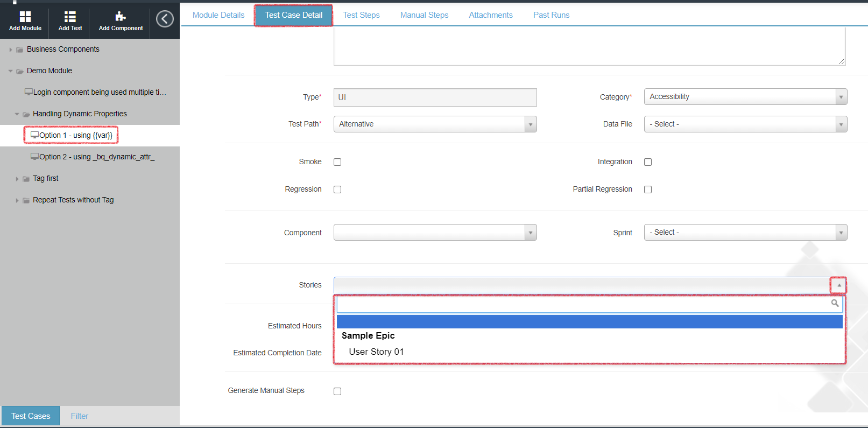Viewport: 868px width, 428px height.
Task: Choose the blank highlighted Stories option
Action: [590, 322]
